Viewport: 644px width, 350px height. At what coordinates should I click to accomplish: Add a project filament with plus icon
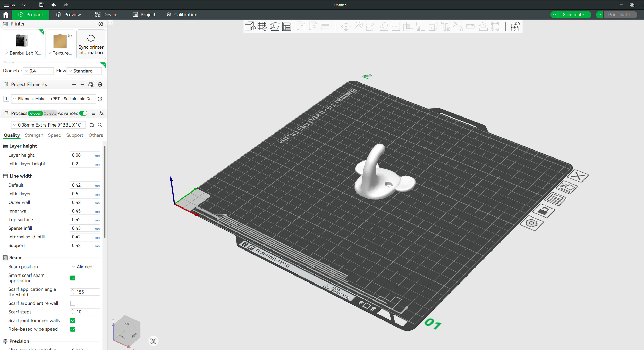[74, 85]
